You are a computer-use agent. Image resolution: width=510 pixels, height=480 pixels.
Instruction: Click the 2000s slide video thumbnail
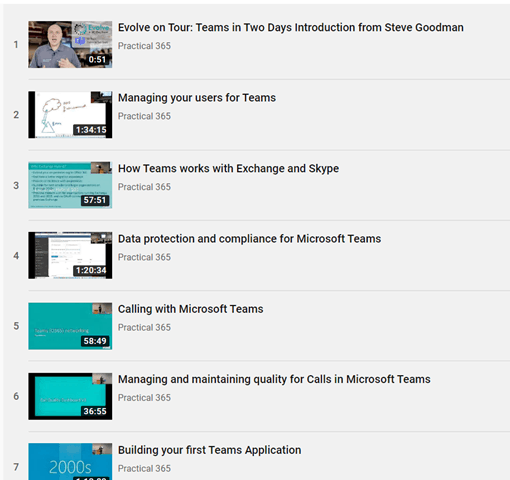click(x=70, y=462)
